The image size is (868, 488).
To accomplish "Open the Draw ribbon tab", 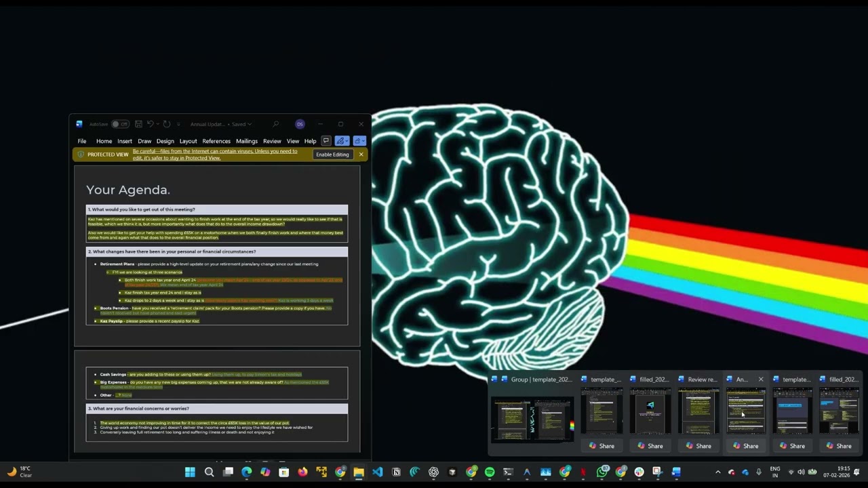I will (x=144, y=141).
